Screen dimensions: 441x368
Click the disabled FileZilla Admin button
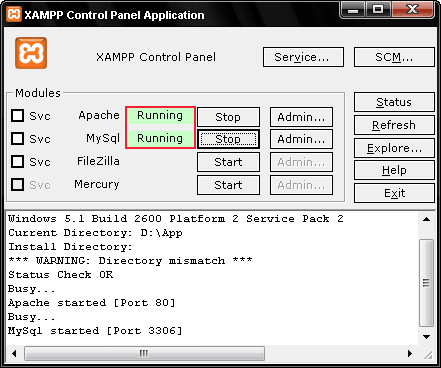pyautogui.click(x=301, y=162)
